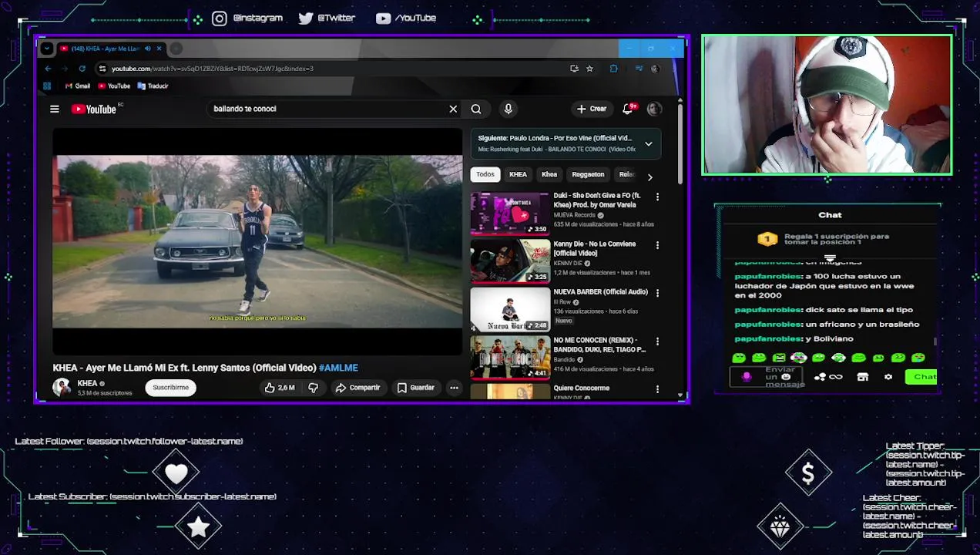Send message with green Chat button
The height and width of the screenshot is (555, 980).
point(921,377)
